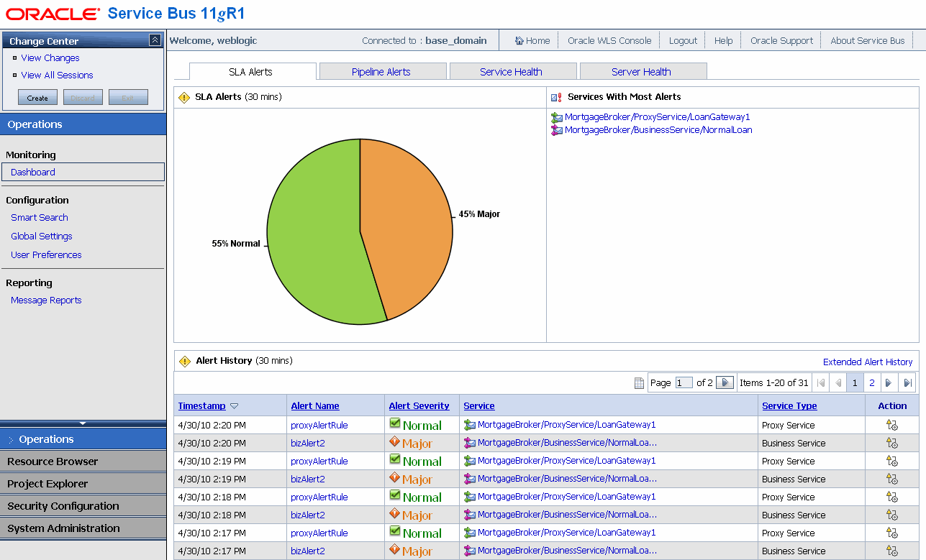Sort the table by Alert Name
The height and width of the screenshot is (560, 926).
(315, 406)
